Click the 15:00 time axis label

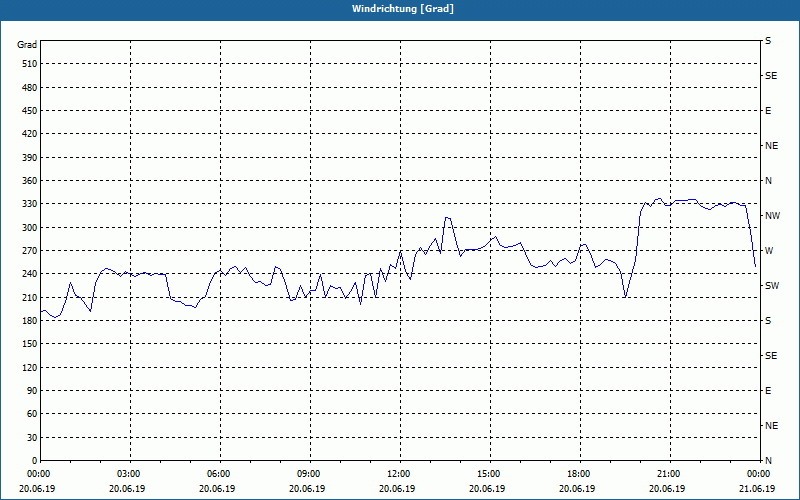pos(490,474)
